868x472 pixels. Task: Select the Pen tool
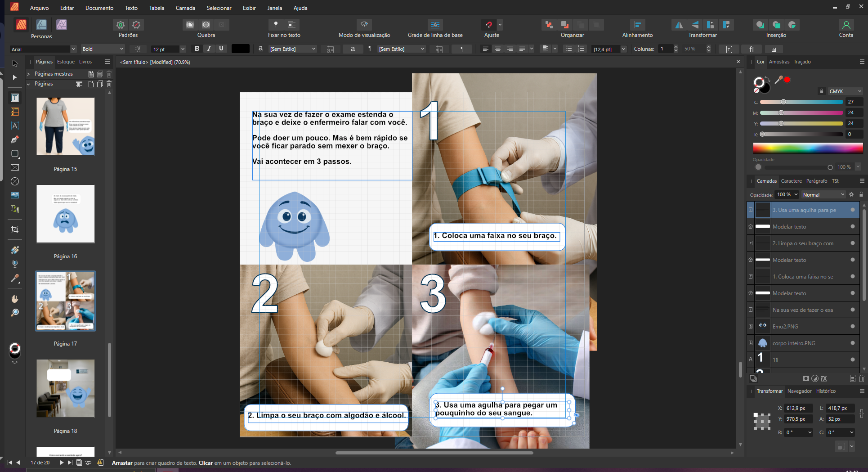pyautogui.click(x=15, y=139)
